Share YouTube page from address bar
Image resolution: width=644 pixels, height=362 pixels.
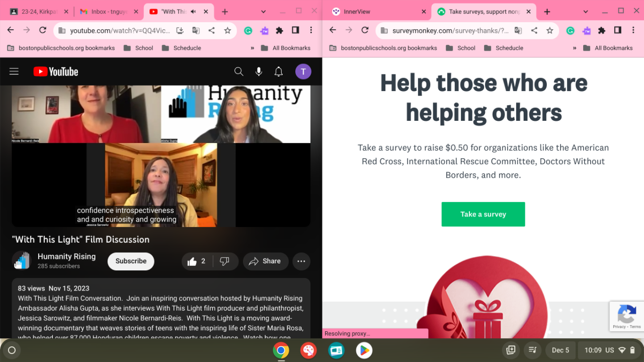(211, 31)
